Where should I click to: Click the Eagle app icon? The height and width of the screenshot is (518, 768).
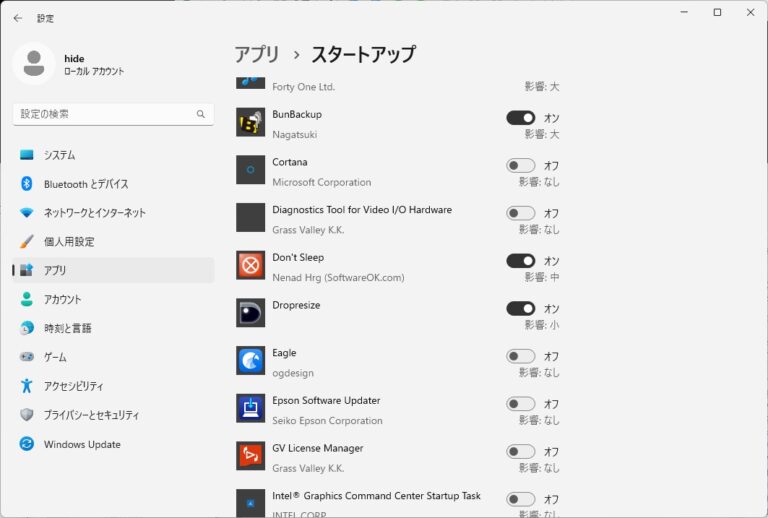[250, 360]
